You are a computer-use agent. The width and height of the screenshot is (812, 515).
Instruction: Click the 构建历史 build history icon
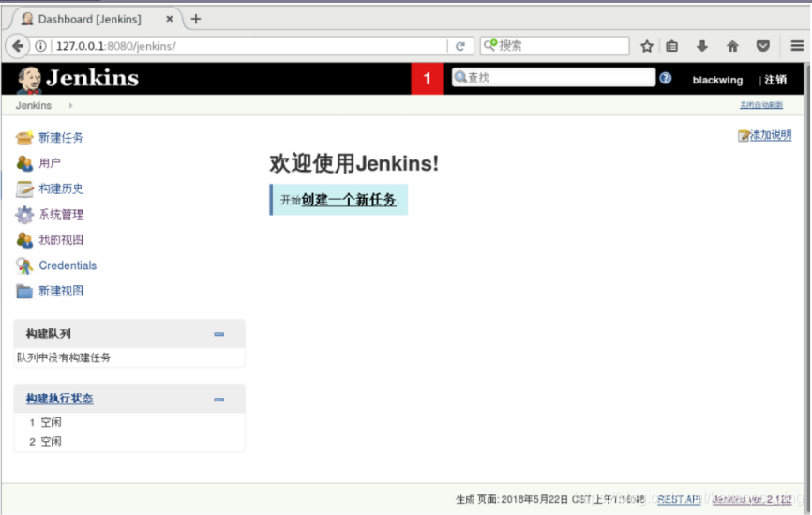coord(24,189)
